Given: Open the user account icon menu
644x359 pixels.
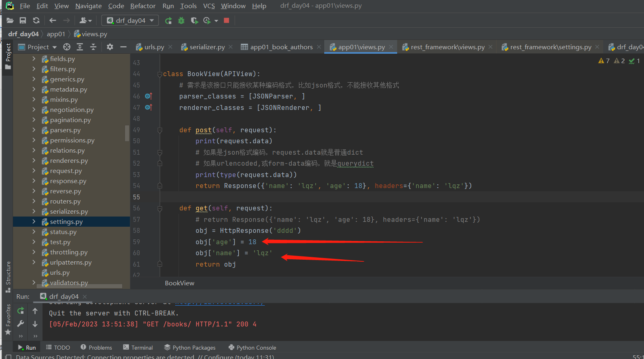Looking at the screenshot, I should click(x=86, y=20).
